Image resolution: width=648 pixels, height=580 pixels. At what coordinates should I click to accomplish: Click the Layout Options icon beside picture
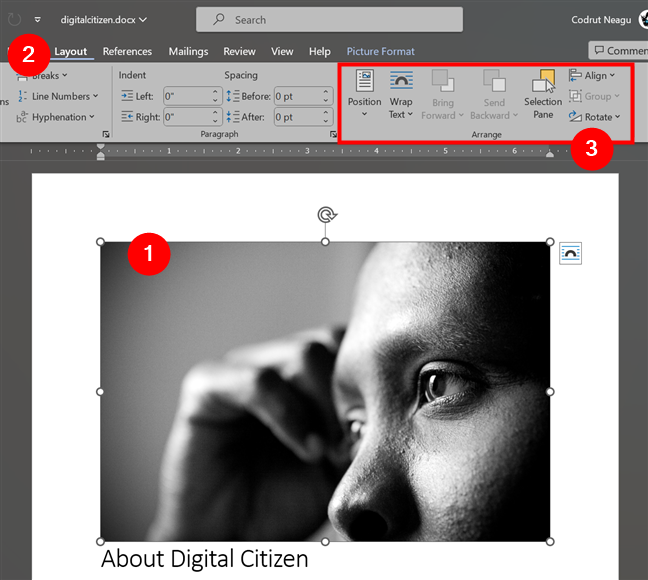click(x=570, y=253)
